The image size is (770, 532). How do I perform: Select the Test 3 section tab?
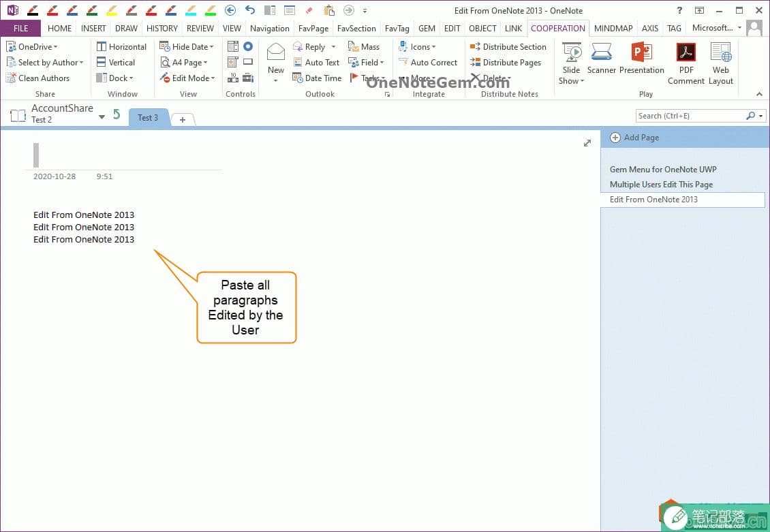pos(148,118)
